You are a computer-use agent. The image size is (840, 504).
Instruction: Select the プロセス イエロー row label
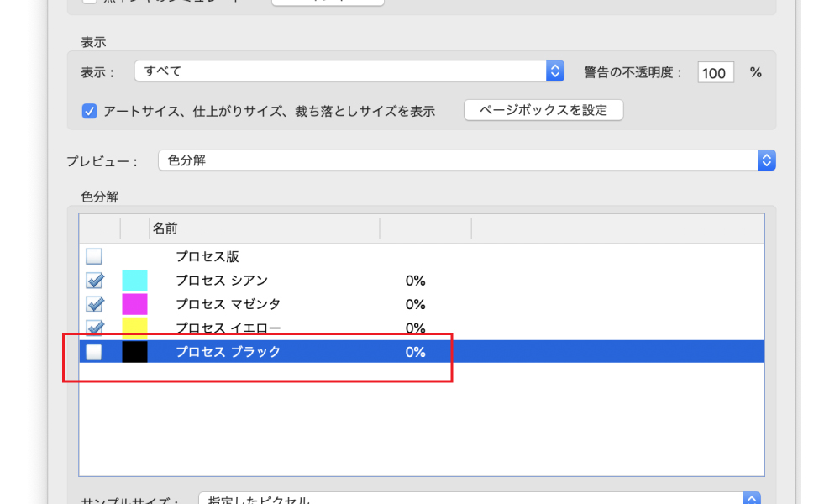228,328
